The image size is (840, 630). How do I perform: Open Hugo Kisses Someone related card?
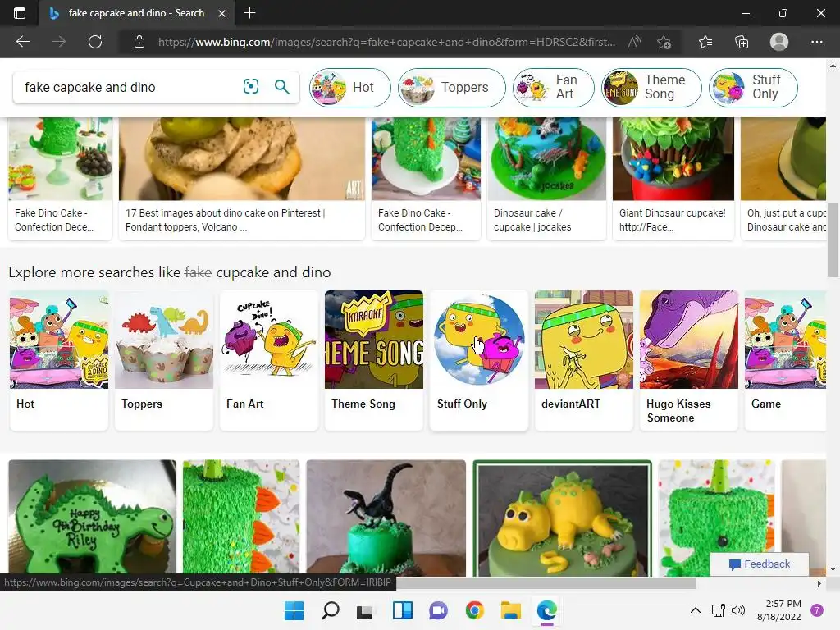coord(689,360)
